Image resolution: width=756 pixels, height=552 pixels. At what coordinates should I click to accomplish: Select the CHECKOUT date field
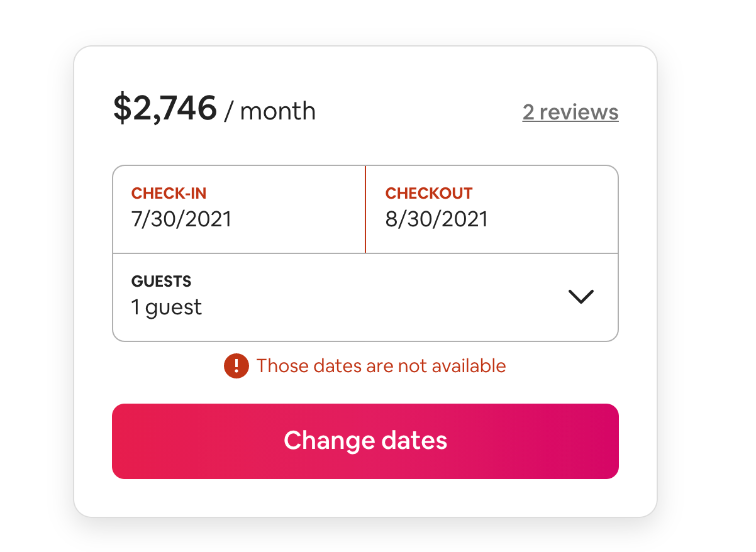491,209
